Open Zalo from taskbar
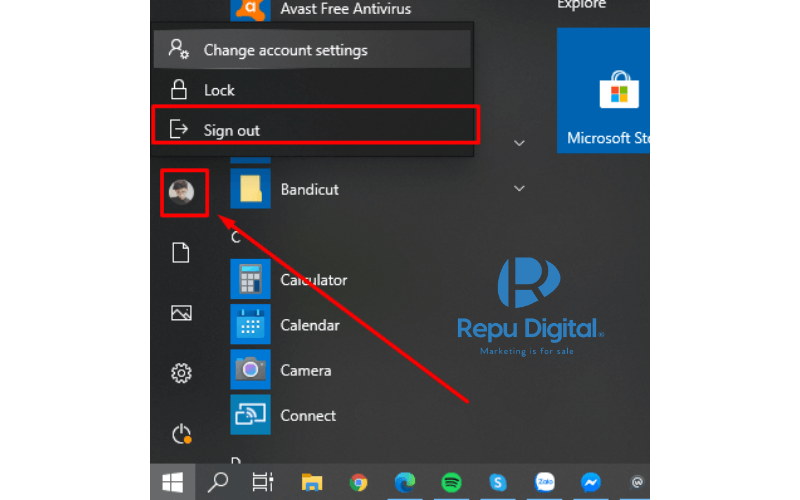The height and width of the screenshot is (500, 800). [544, 482]
